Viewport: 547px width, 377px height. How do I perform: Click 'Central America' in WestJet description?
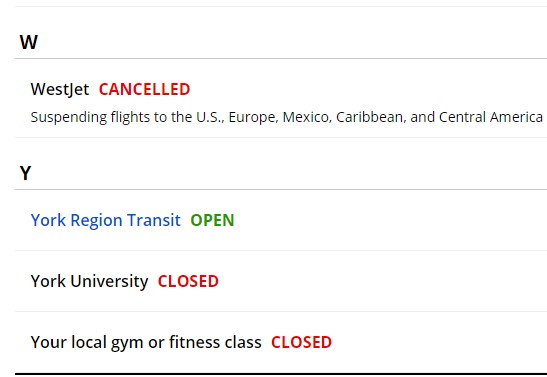[x=491, y=117]
